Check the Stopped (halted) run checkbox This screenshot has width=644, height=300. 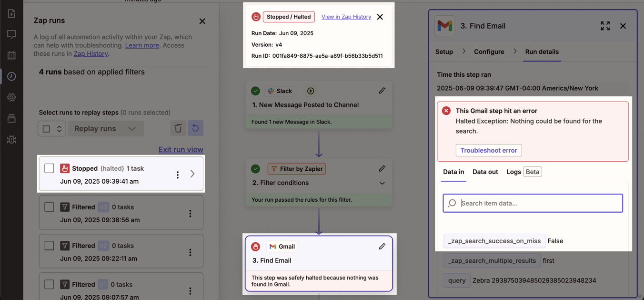pos(49,168)
